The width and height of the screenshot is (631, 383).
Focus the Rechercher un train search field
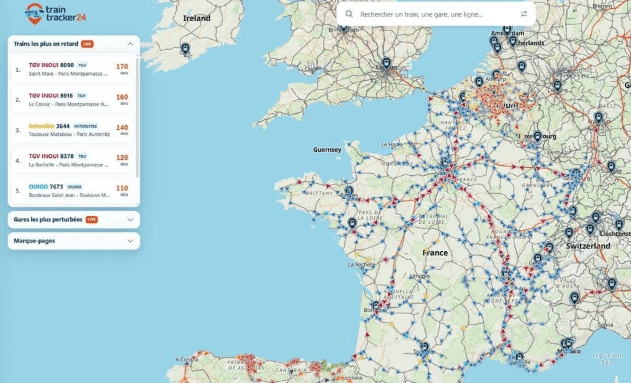436,14
